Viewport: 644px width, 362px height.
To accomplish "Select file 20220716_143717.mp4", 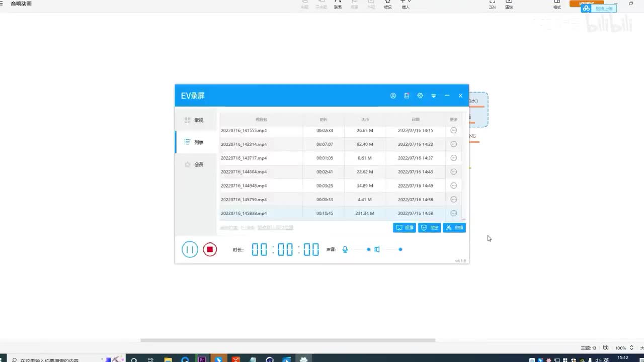I will pos(244,158).
